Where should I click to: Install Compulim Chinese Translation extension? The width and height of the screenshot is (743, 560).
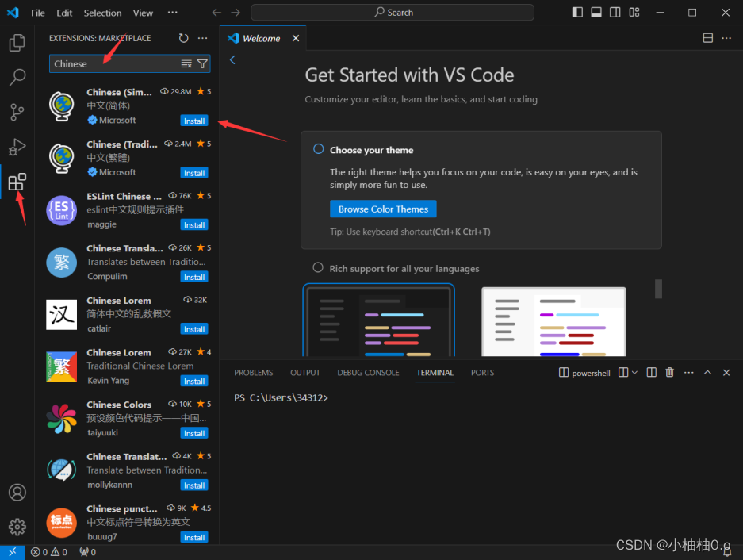pyautogui.click(x=194, y=278)
